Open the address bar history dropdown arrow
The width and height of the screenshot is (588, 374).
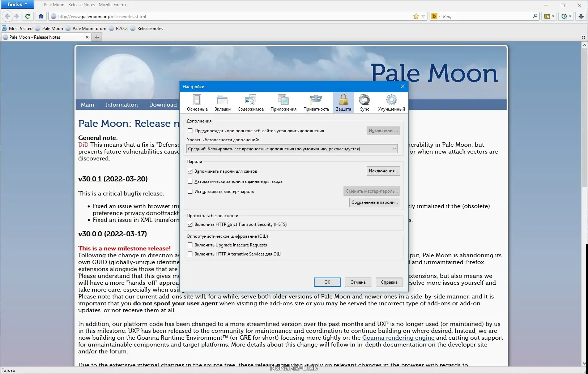[x=423, y=16]
